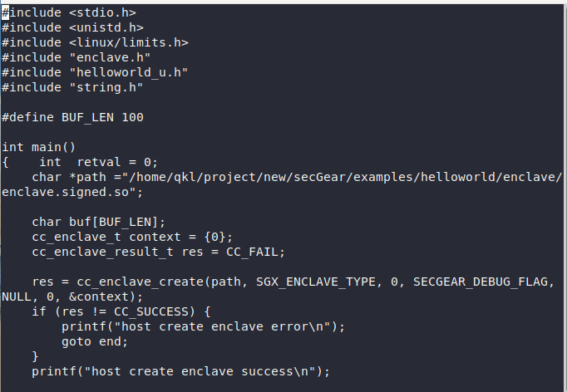Click the linux/limits.h include line

(95, 42)
